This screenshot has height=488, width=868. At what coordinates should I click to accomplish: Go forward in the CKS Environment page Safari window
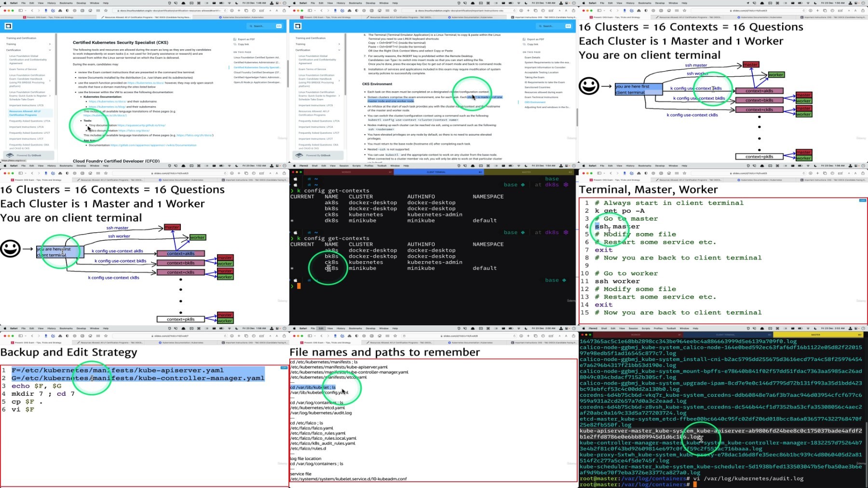[x=327, y=11]
